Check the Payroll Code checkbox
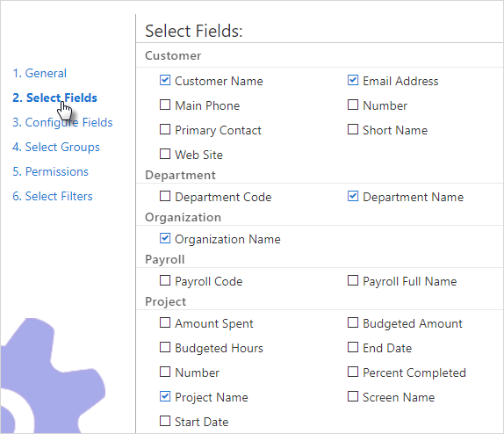The image size is (504, 434). pos(165,280)
